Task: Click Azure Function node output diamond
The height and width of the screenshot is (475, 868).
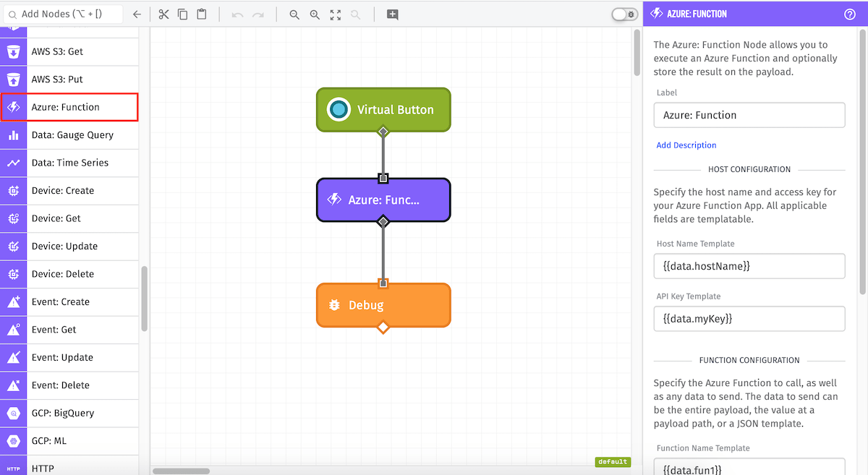Action: pos(383,221)
